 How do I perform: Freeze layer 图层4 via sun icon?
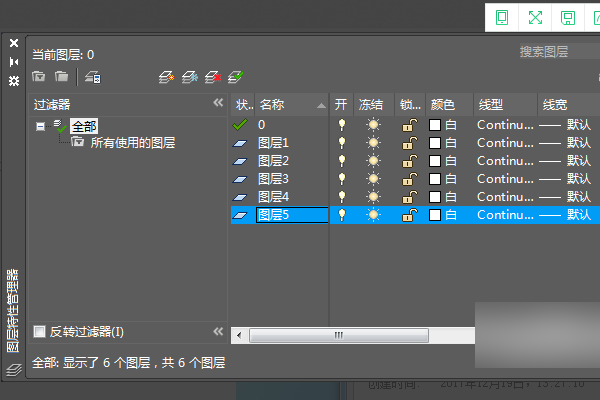click(x=373, y=197)
